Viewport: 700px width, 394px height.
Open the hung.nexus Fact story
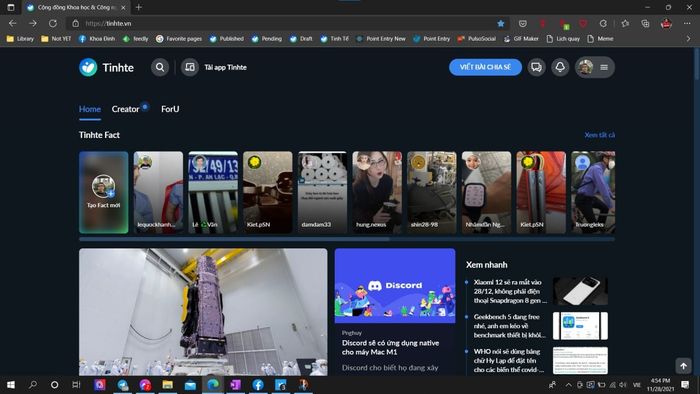pyautogui.click(x=377, y=192)
